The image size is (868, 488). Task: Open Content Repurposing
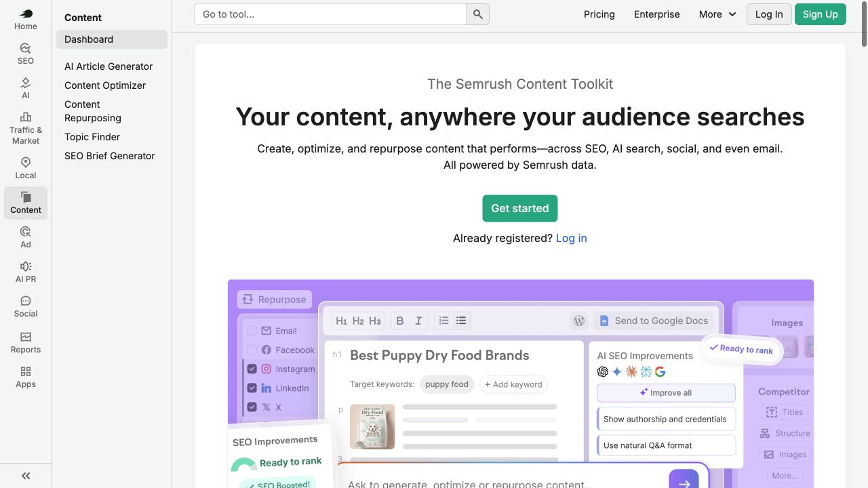click(x=93, y=111)
